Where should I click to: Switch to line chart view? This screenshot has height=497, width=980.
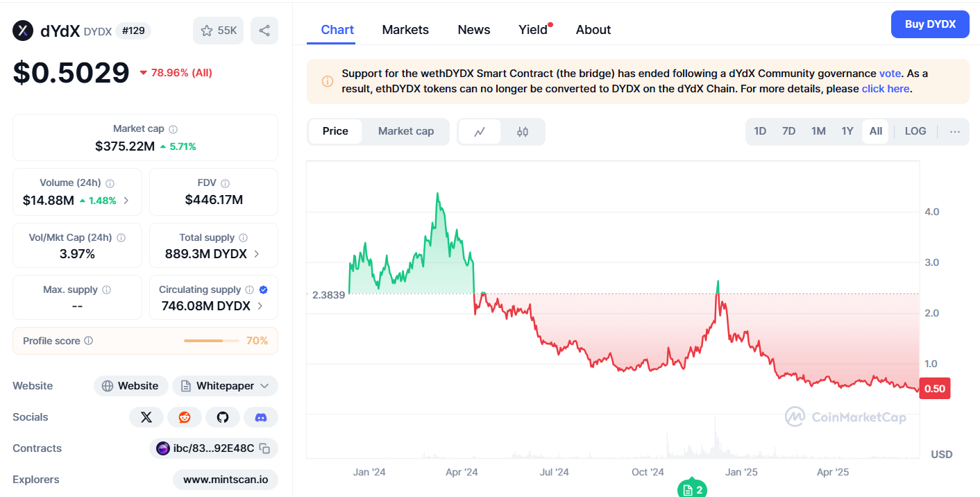coord(480,131)
